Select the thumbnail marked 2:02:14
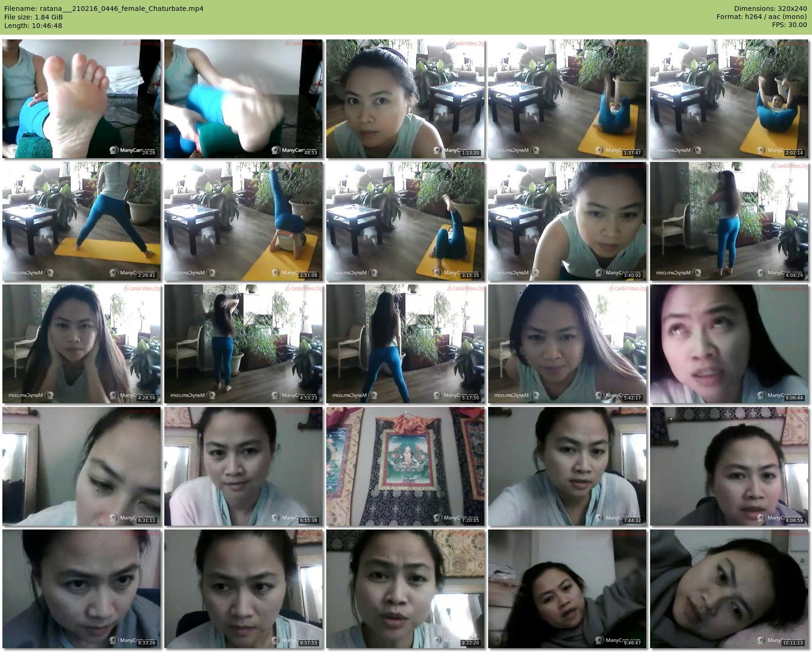The height and width of the screenshot is (652, 812). click(x=729, y=99)
